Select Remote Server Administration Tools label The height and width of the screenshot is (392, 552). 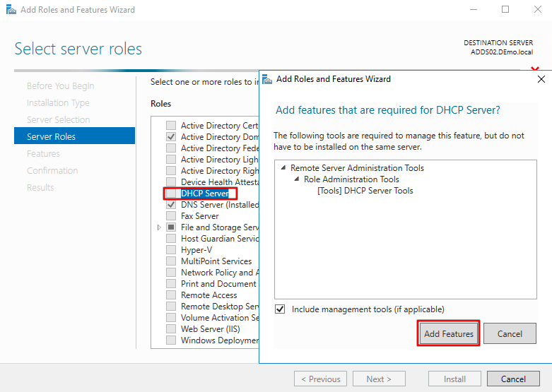[357, 168]
